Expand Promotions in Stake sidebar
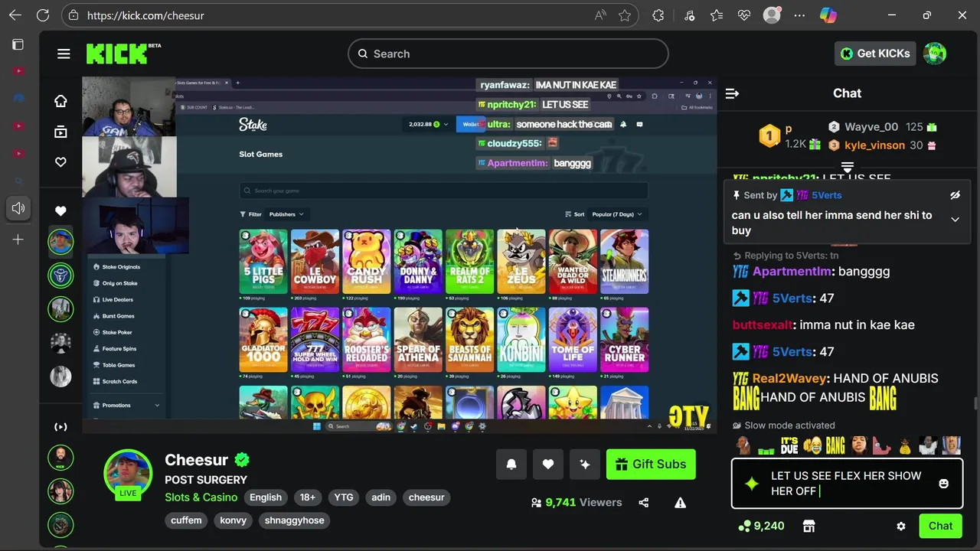 click(x=126, y=406)
